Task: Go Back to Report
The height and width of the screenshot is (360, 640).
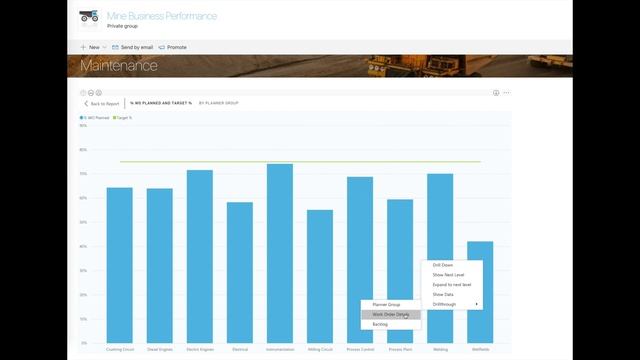Action: pyautogui.click(x=102, y=104)
